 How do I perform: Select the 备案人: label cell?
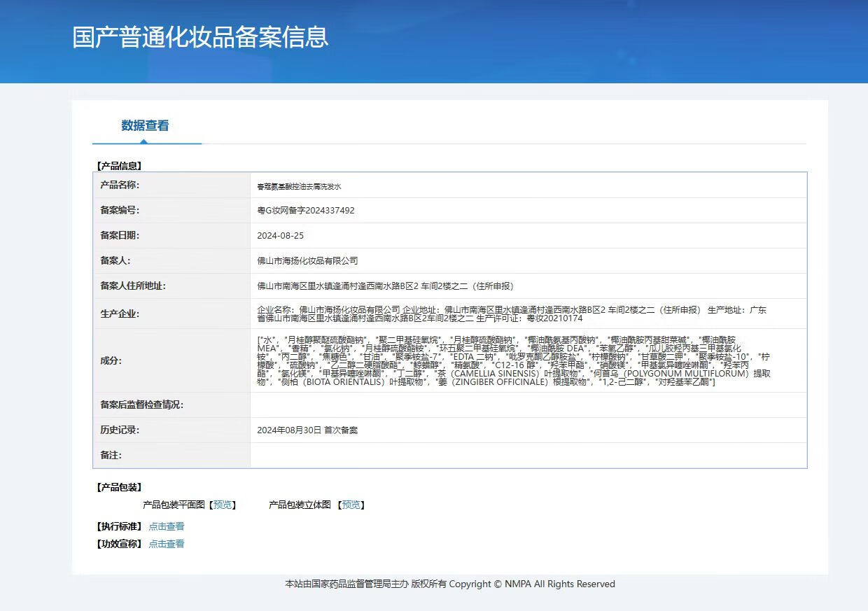(x=171, y=261)
